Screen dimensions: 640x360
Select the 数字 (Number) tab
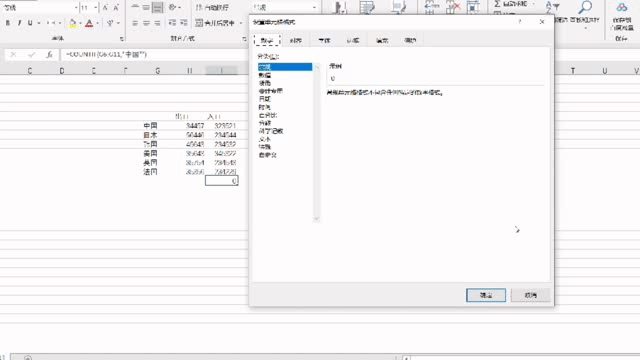(267, 40)
